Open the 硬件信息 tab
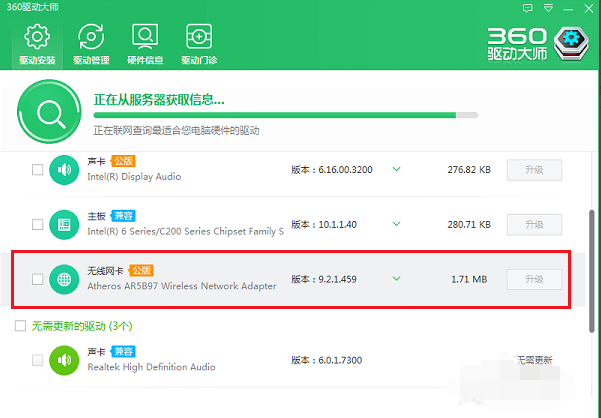The width and height of the screenshot is (601, 418). 145,44
